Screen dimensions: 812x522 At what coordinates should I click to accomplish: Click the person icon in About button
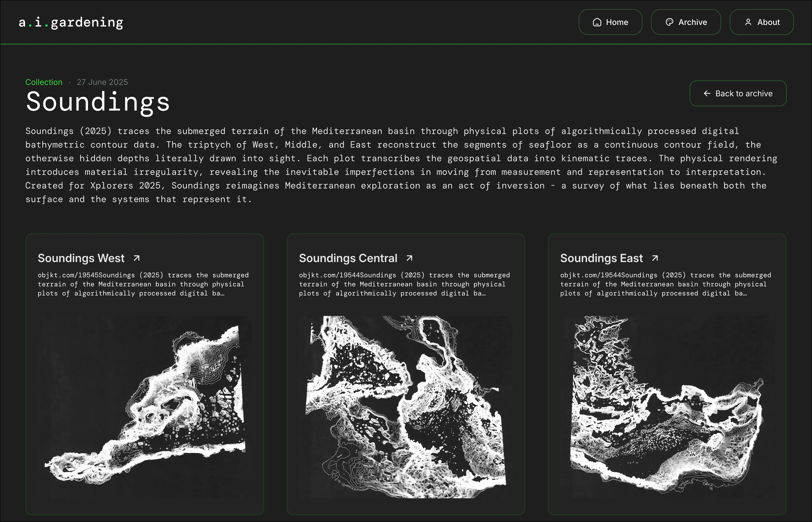[x=748, y=22]
